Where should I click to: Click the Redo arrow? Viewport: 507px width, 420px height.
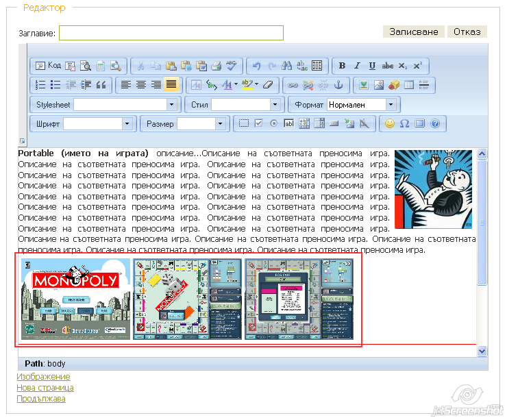[x=271, y=66]
